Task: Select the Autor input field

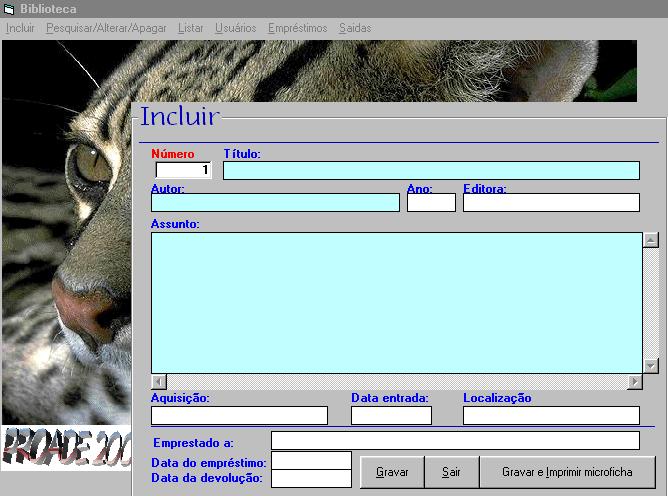Action: (x=275, y=203)
